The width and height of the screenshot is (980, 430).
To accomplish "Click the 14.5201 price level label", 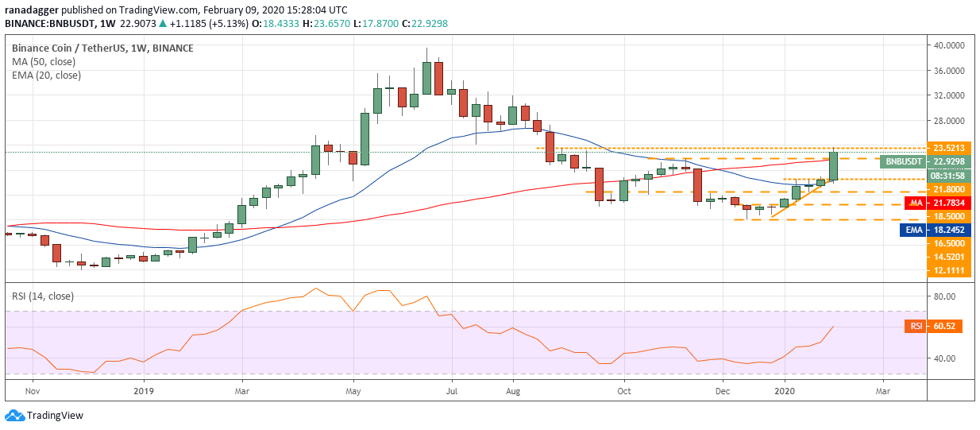I will [x=948, y=257].
